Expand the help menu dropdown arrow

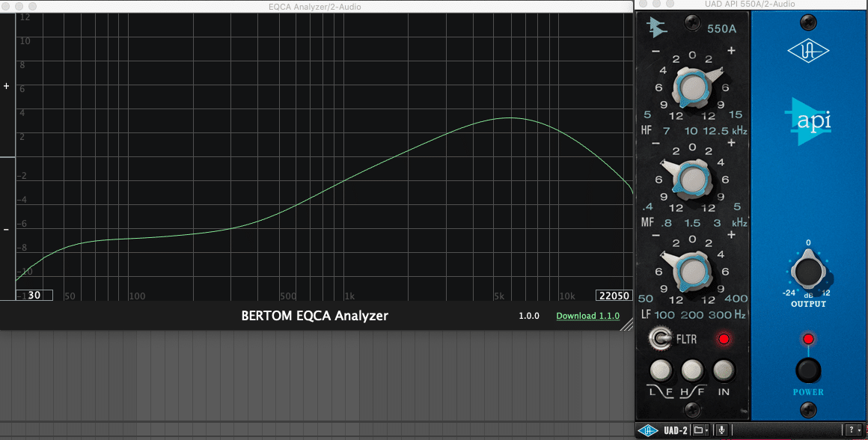(x=859, y=430)
